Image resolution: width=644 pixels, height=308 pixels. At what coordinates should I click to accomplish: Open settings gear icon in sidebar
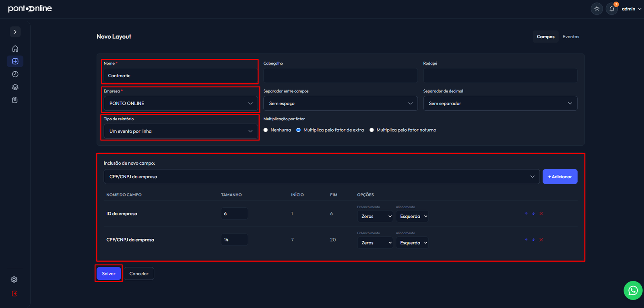pyautogui.click(x=14, y=279)
